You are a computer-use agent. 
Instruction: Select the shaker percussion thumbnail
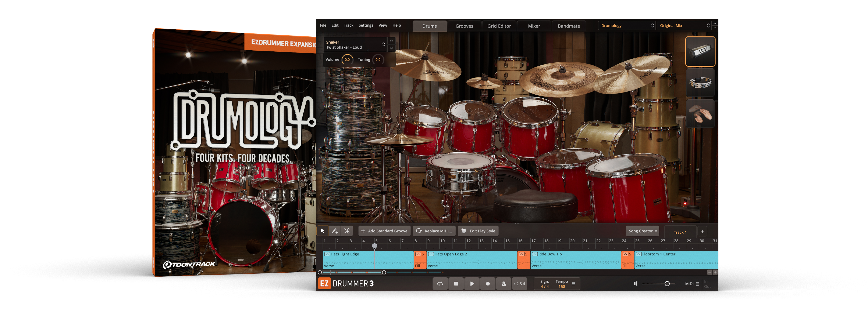click(700, 51)
